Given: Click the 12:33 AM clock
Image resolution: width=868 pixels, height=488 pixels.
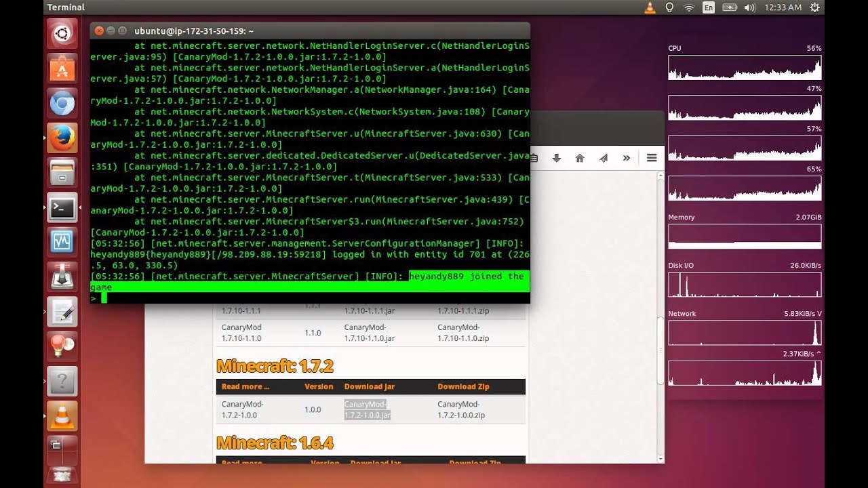Looking at the screenshot, I should (783, 7).
